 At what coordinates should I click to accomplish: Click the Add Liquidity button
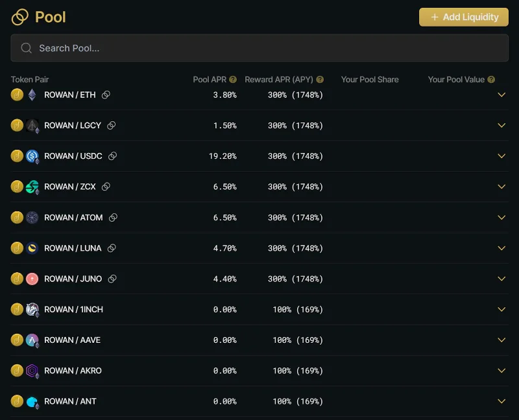(x=463, y=17)
